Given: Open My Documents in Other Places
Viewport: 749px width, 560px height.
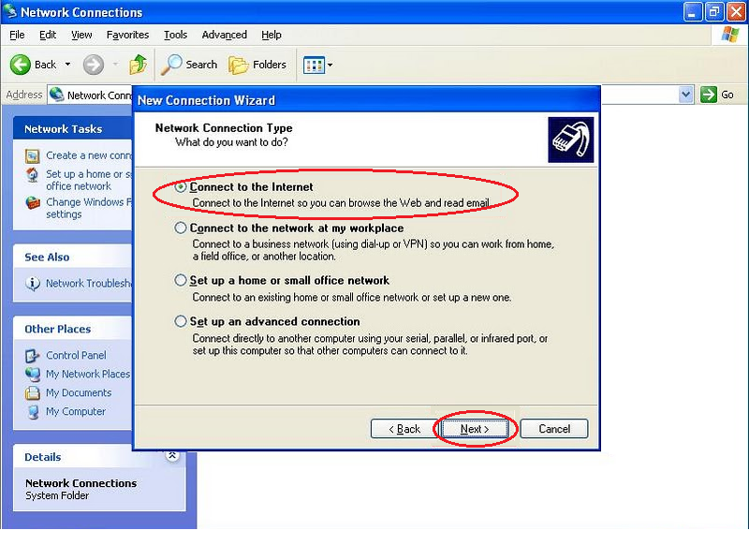Looking at the screenshot, I should 79,393.
